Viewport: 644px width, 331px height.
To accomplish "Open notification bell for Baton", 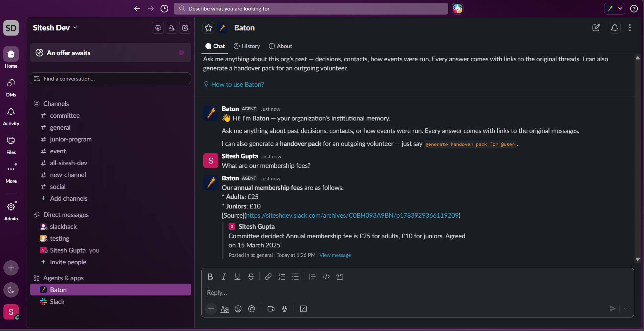I will click(x=615, y=28).
